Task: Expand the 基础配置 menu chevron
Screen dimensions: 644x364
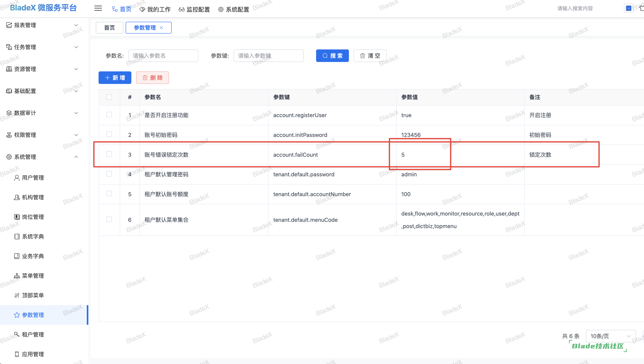Action: tap(76, 91)
